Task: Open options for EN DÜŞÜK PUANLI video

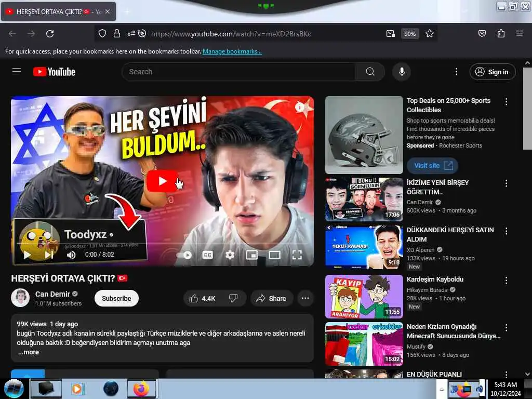Action: tap(506, 374)
